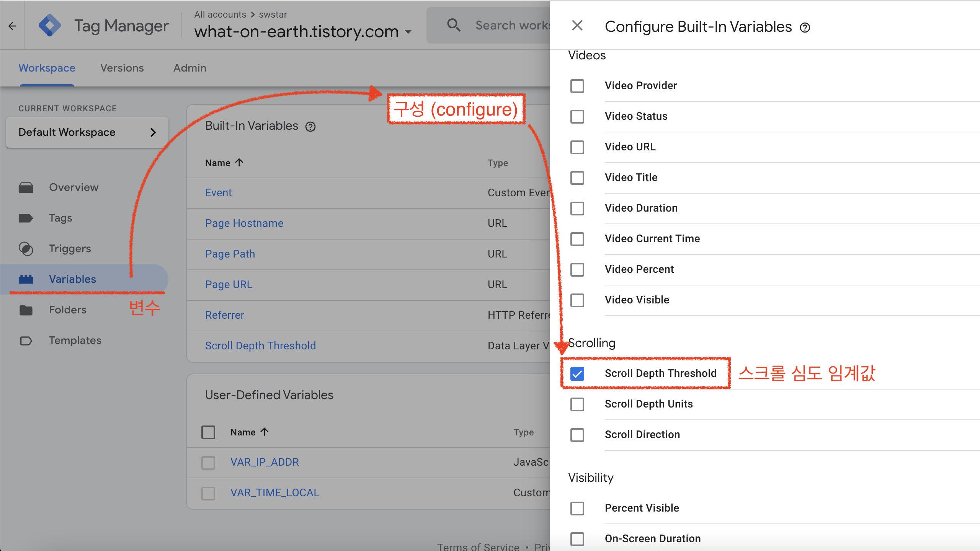Open the Triggers section
The width and height of the screenshot is (980, 551).
click(x=70, y=248)
